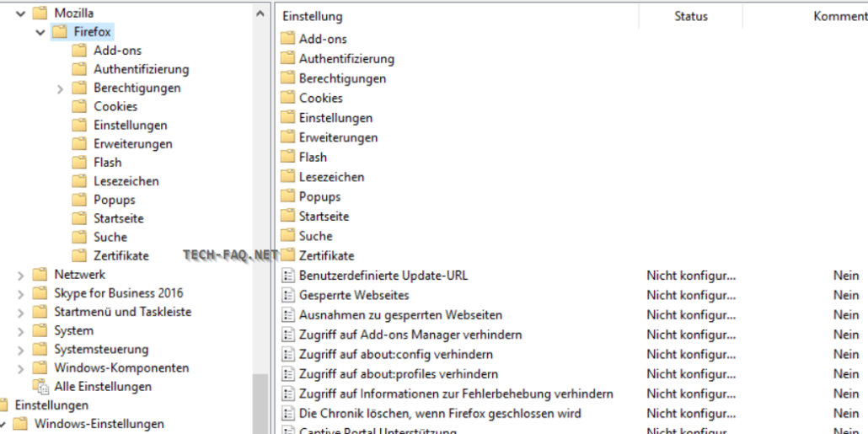Screen dimensions: 868x434
Task: Click Zertifikate folder icon in list
Action: click(x=288, y=255)
